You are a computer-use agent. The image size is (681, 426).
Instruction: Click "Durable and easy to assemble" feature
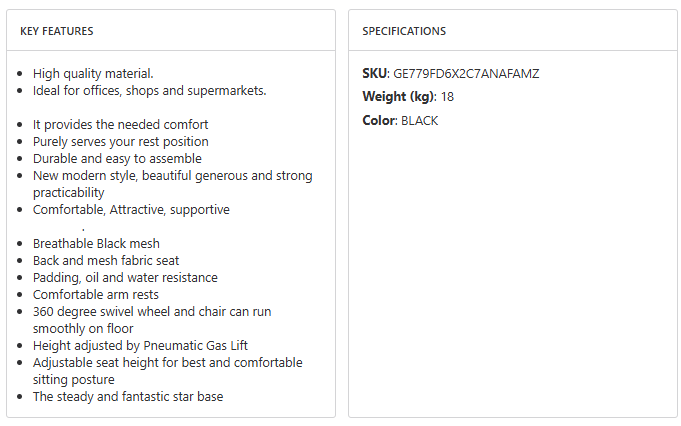pos(117,159)
